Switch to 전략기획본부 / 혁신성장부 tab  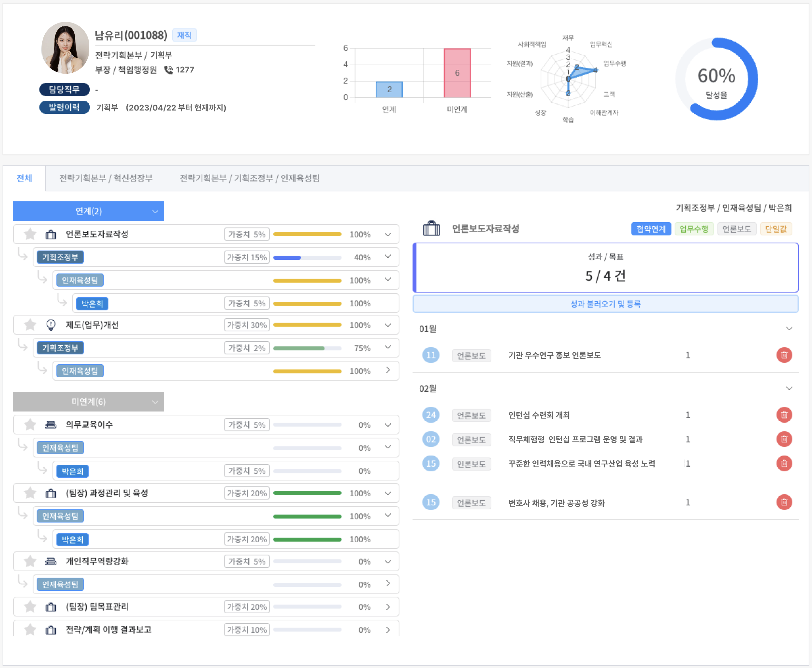(x=106, y=178)
